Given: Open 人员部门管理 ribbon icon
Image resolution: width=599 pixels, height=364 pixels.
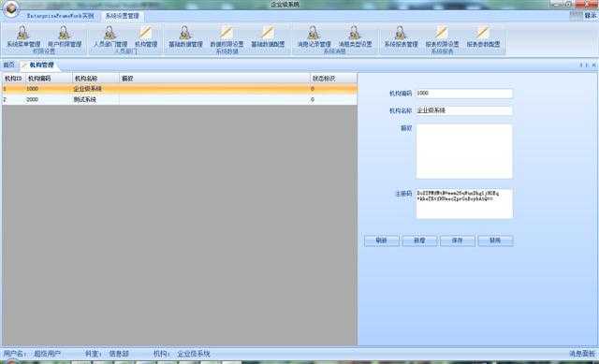Looking at the screenshot, I should coord(110,36).
